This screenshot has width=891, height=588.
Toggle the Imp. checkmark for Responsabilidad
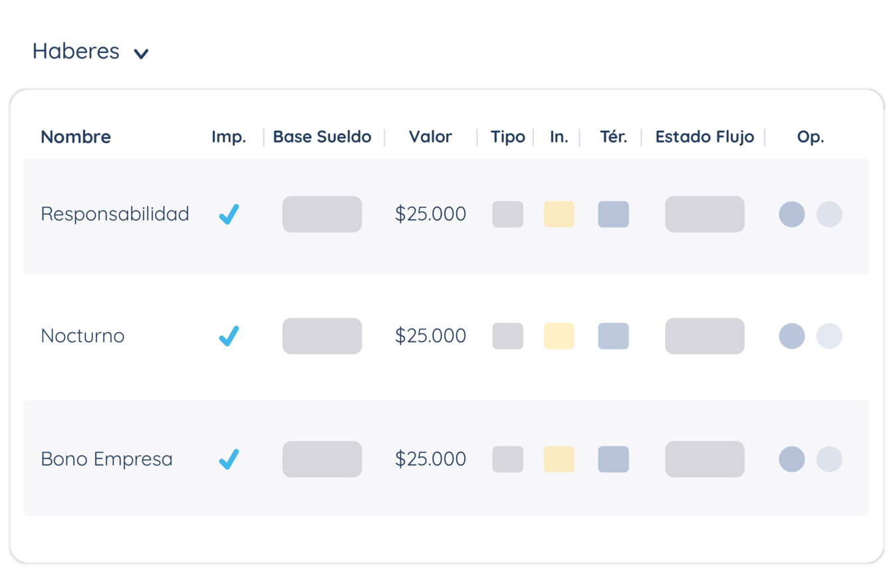229,215
